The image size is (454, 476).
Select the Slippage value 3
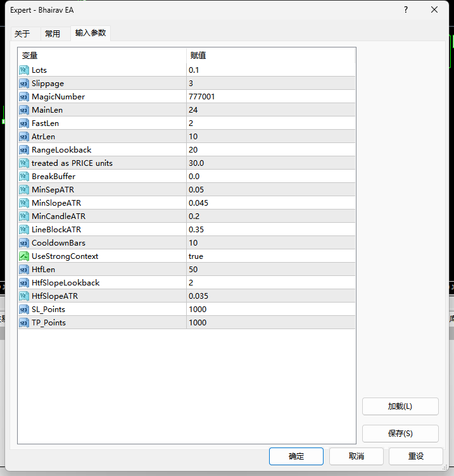pyautogui.click(x=271, y=84)
